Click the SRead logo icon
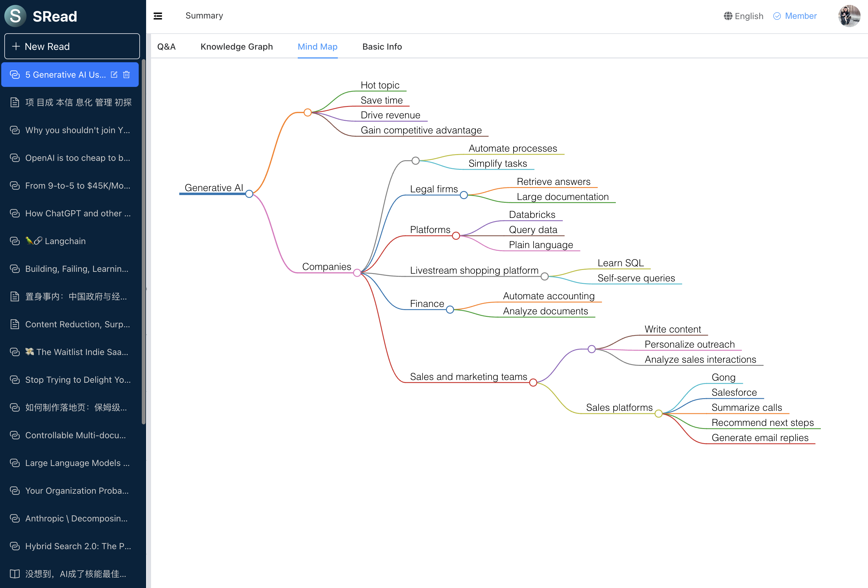The image size is (868, 588). pyautogui.click(x=15, y=16)
